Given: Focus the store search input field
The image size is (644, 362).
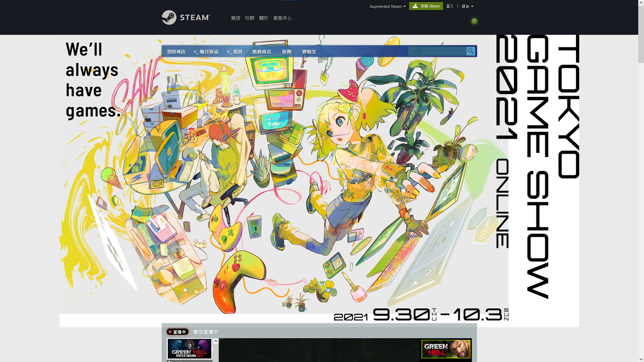Looking at the screenshot, I should (x=437, y=51).
